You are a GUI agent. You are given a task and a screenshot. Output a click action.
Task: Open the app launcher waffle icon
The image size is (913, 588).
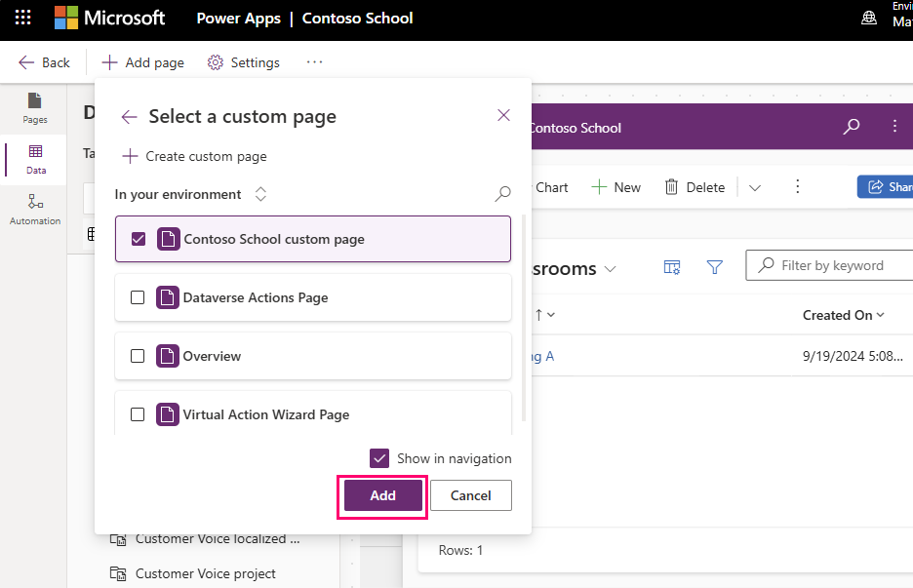tap(22, 18)
